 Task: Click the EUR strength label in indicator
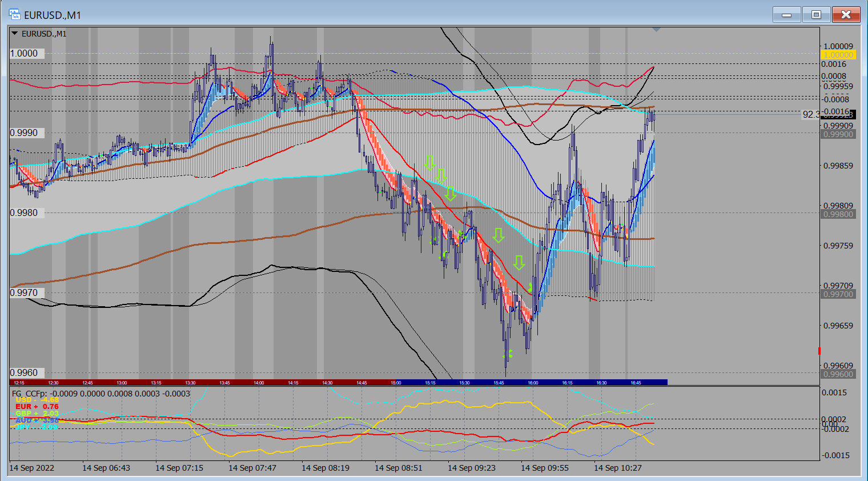[x=37, y=407]
